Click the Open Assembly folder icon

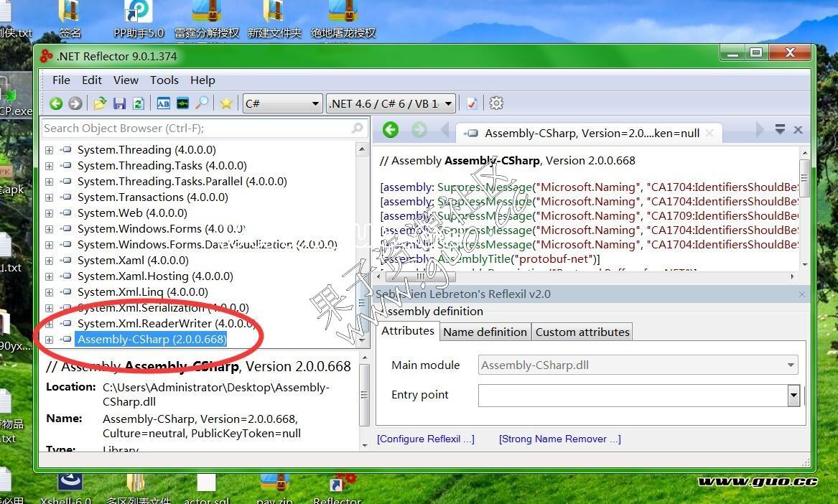tap(100, 103)
